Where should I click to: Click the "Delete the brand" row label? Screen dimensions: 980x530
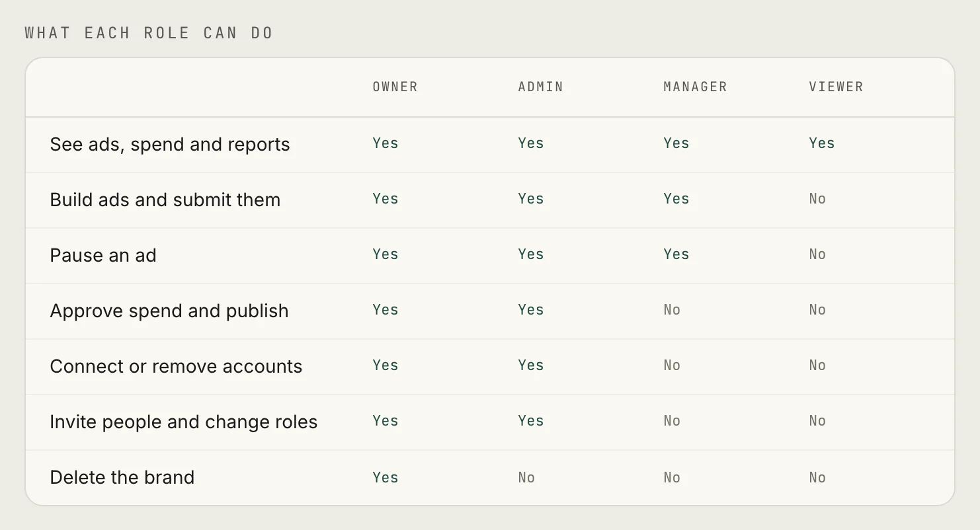(122, 478)
